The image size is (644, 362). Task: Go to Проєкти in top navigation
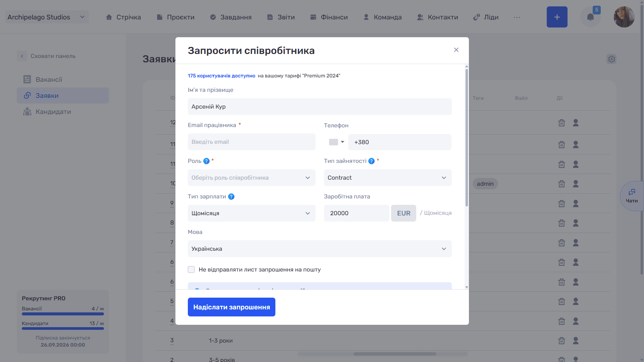coord(175,17)
